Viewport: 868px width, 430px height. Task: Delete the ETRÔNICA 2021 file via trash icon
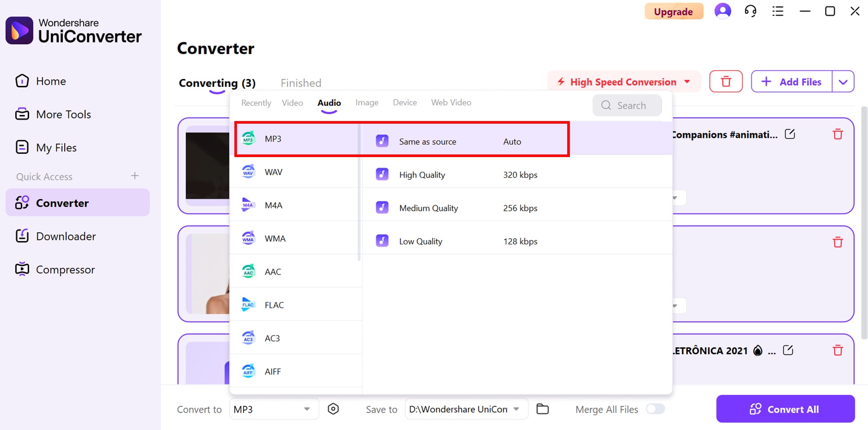pyautogui.click(x=838, y=350)
